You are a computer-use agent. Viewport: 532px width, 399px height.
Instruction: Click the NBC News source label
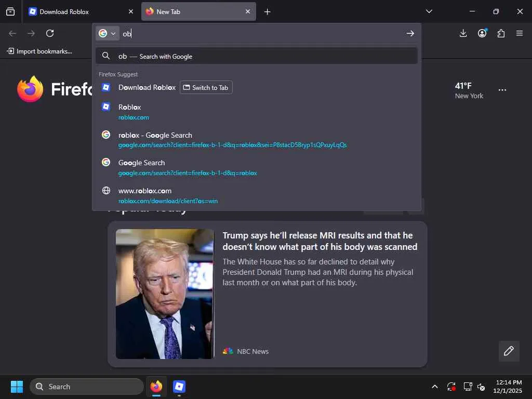pyautogui.click(x=246, y=351)
